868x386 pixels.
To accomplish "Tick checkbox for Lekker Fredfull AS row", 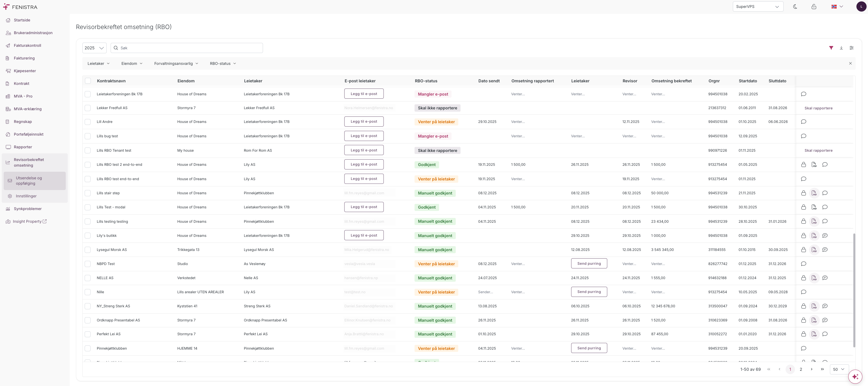I will coord(87,108).
